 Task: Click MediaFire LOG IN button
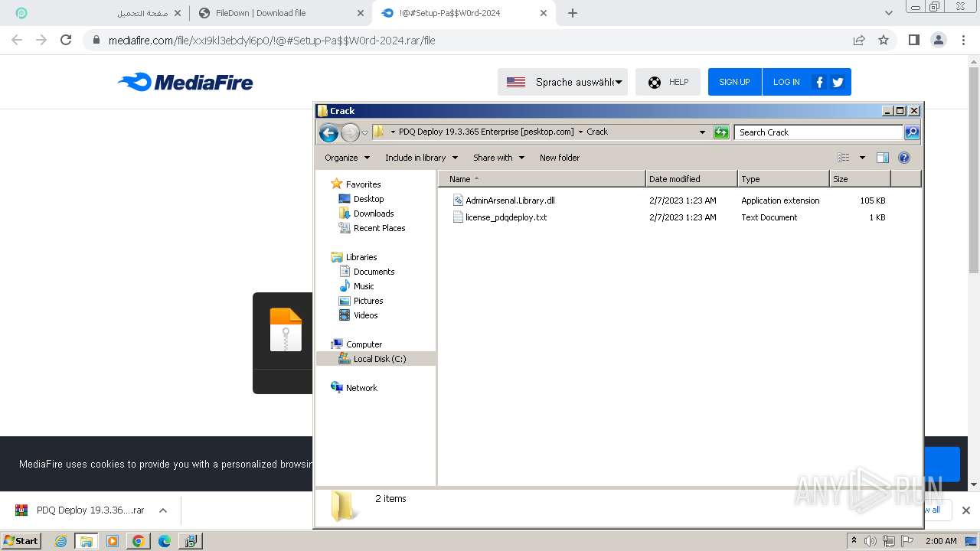786,82
